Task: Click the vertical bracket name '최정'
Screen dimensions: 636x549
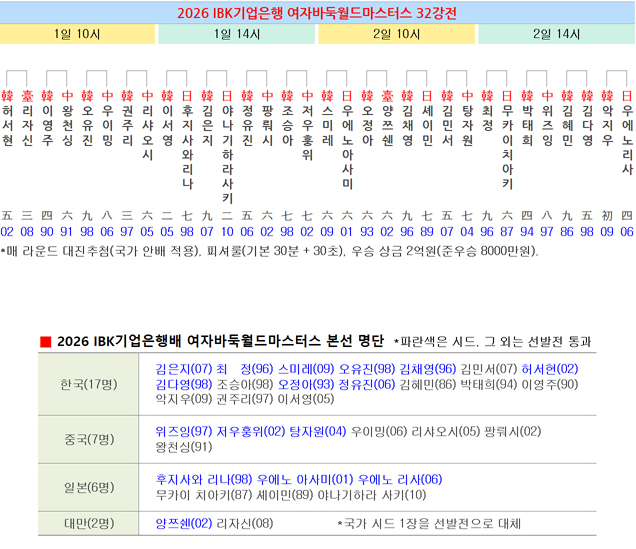Action: point(487,118)
